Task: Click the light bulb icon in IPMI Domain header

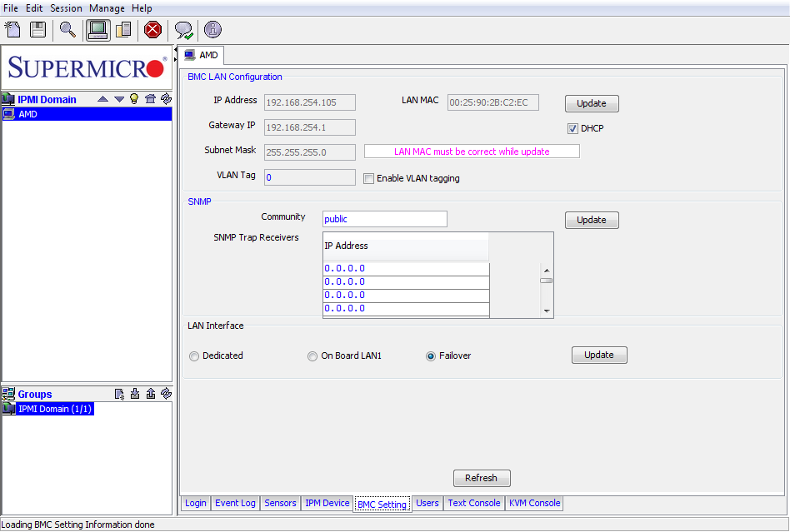Action: [x=134, y=99]
